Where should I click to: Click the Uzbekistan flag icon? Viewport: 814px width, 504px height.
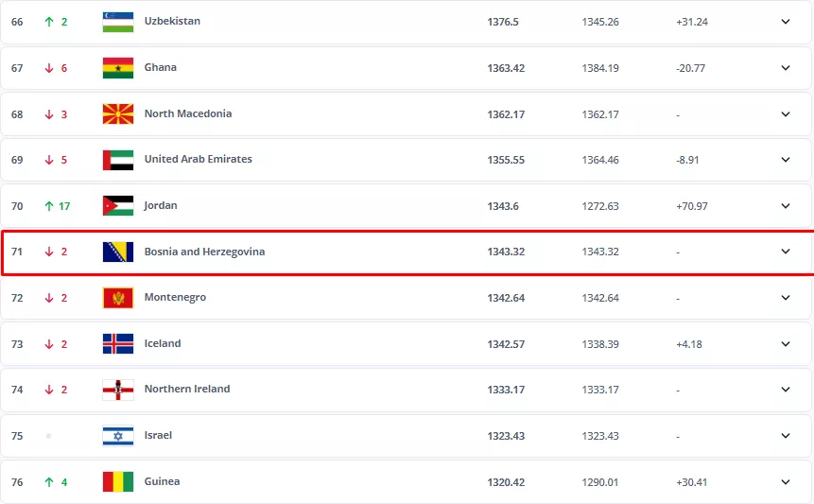tap(118, 22)
